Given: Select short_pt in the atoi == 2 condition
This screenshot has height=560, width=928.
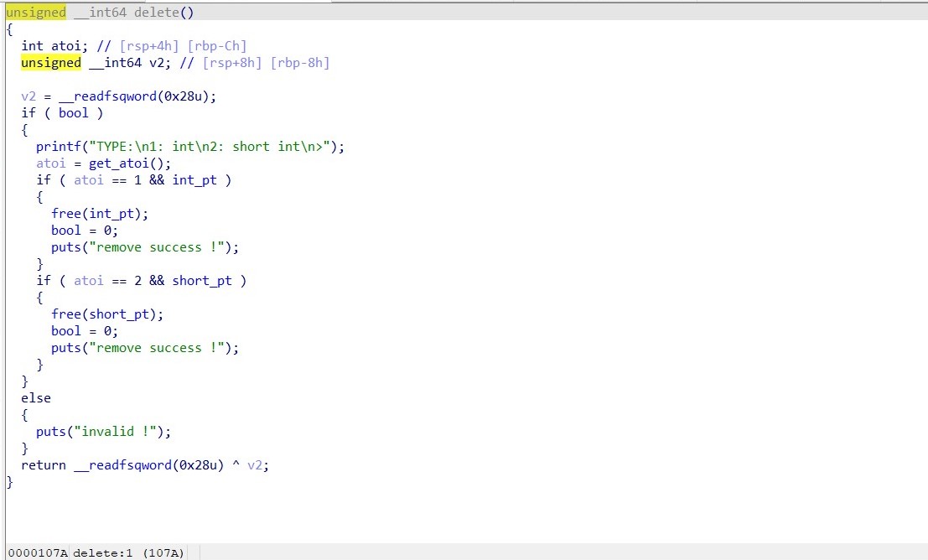Looking at the screenshot, I should point(202,281).
